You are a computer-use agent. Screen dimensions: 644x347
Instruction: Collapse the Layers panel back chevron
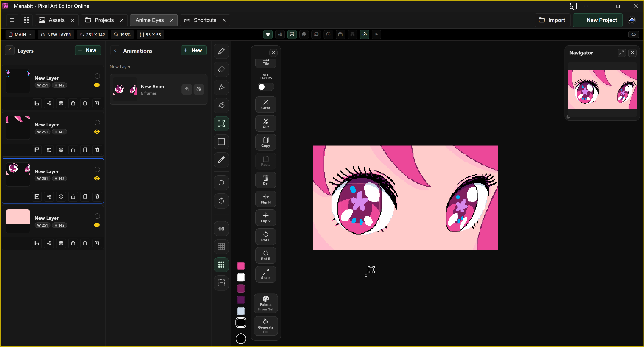point(10,50)
